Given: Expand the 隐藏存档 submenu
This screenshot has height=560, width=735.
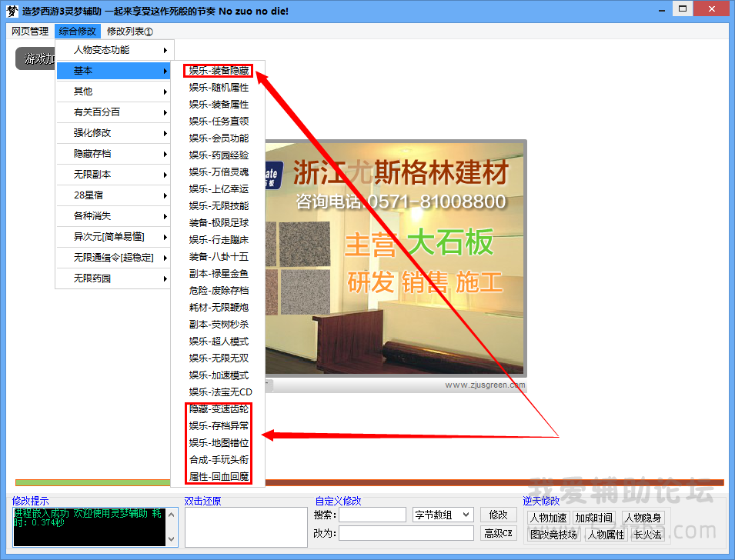Looking at the screenshot, I should (115, 154).
